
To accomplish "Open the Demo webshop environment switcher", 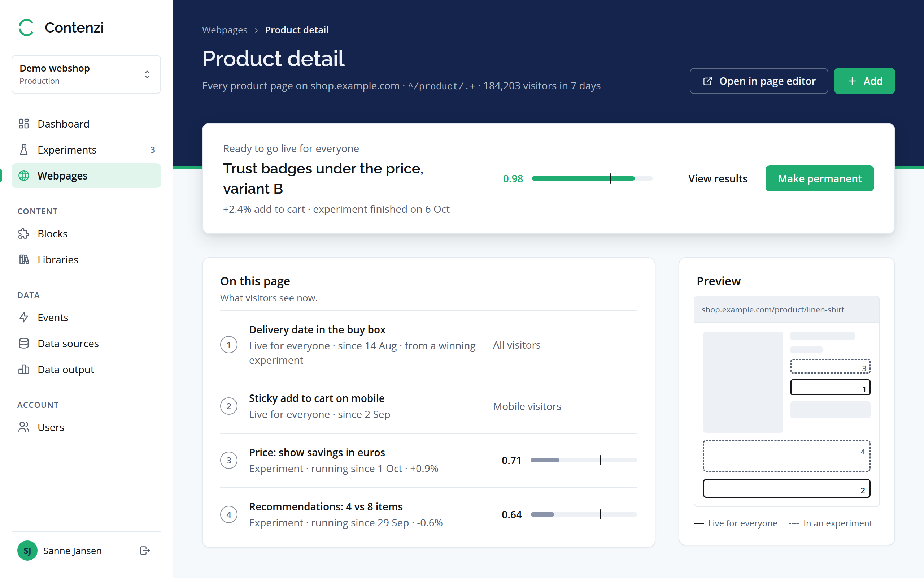I will [x=86, y=74].
